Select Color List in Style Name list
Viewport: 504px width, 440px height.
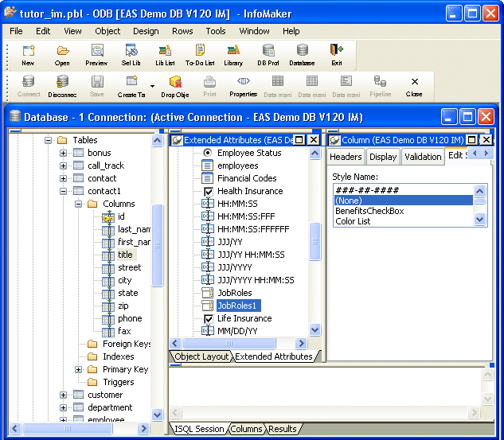[353, 221]
